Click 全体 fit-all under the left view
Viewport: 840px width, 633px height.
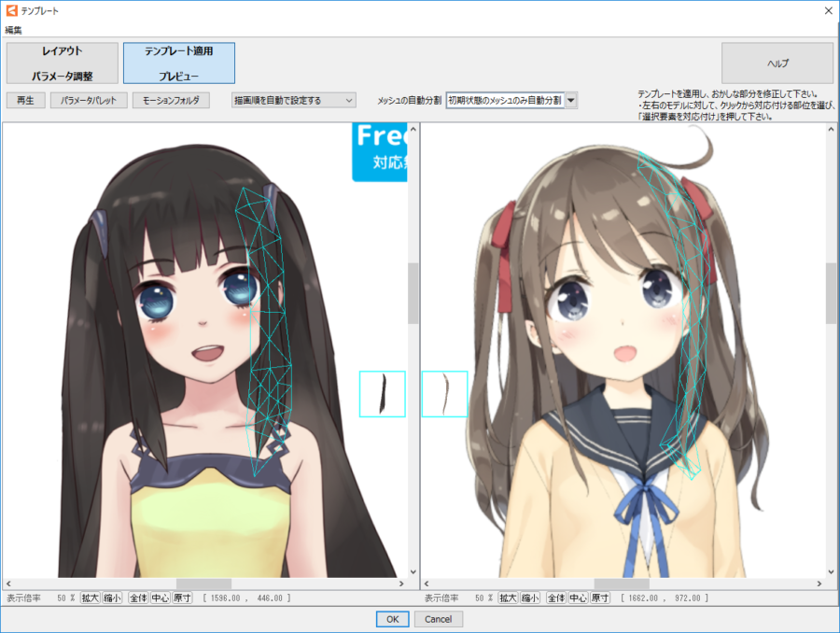(x=138, y=598)
